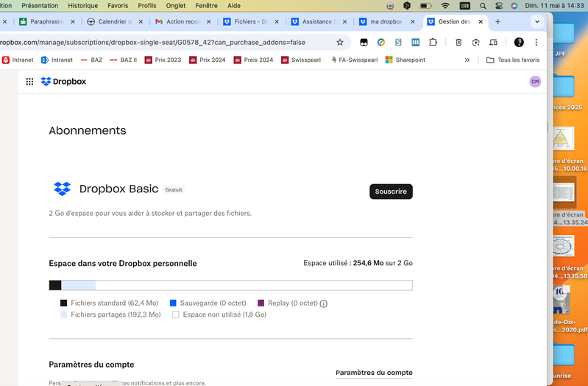
Task: Click the purple Replay legend swatch
Action: pyautogui.click(x=261, y=303)
